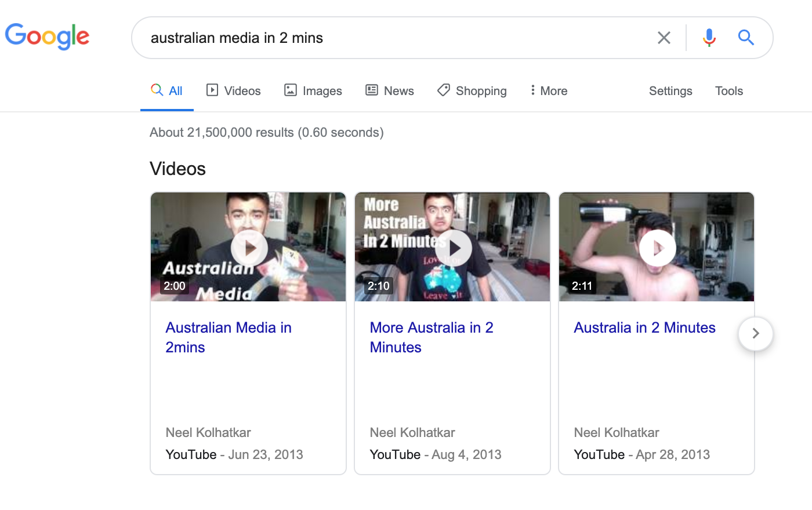Screen dimensions: 812x510
Task: Select the All results tab
Action: (x=166, y=91)
